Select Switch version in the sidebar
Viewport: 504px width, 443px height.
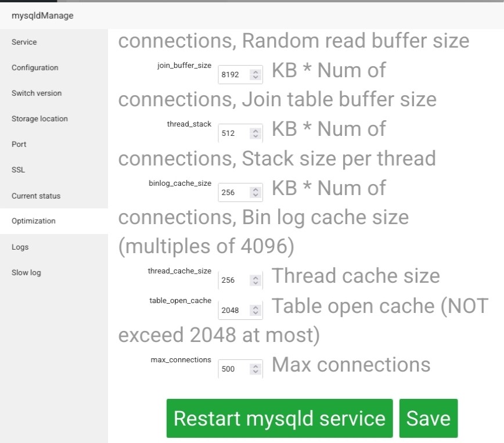point(37,93)
